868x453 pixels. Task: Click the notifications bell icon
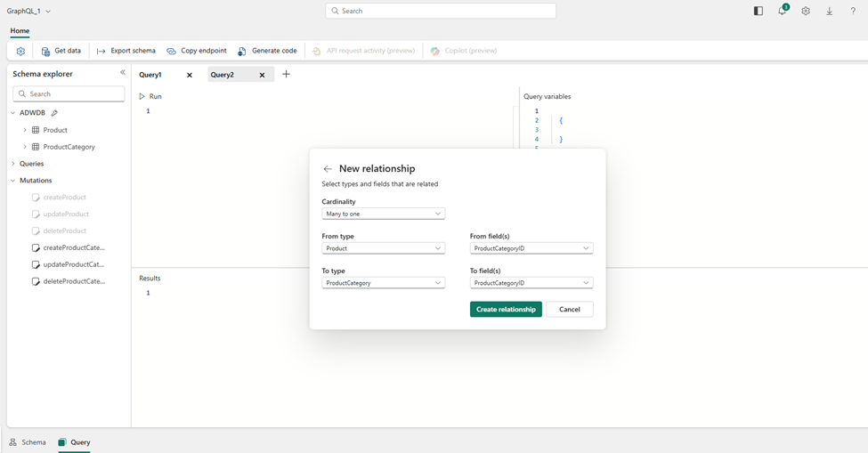[782, 12]
